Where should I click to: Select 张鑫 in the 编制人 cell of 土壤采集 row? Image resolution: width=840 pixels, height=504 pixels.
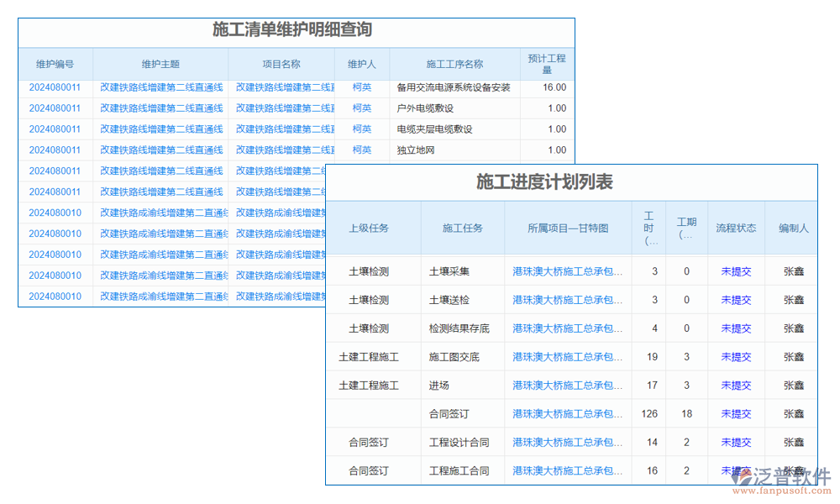(792, 271)
